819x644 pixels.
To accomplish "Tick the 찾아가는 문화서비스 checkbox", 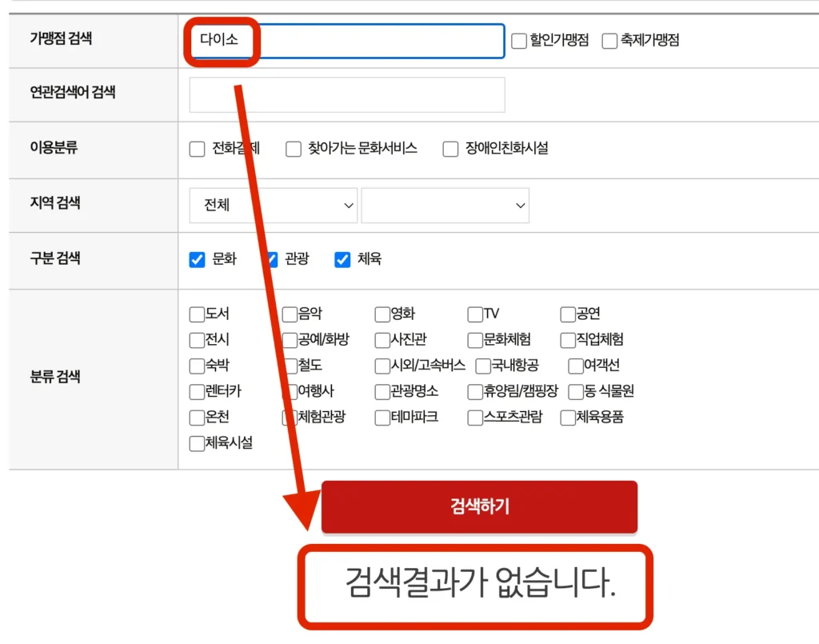I will 294,149.
